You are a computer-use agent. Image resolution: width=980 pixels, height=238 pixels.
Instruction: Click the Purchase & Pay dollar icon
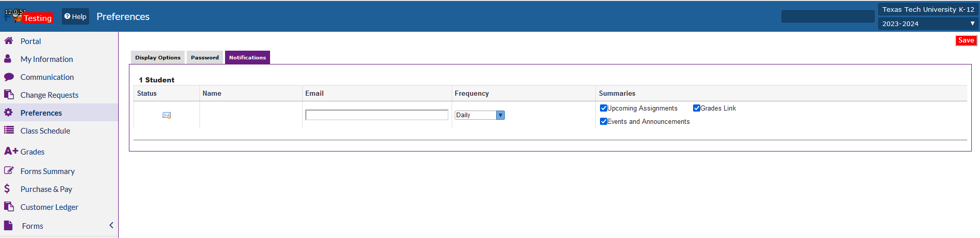point(7,189)
